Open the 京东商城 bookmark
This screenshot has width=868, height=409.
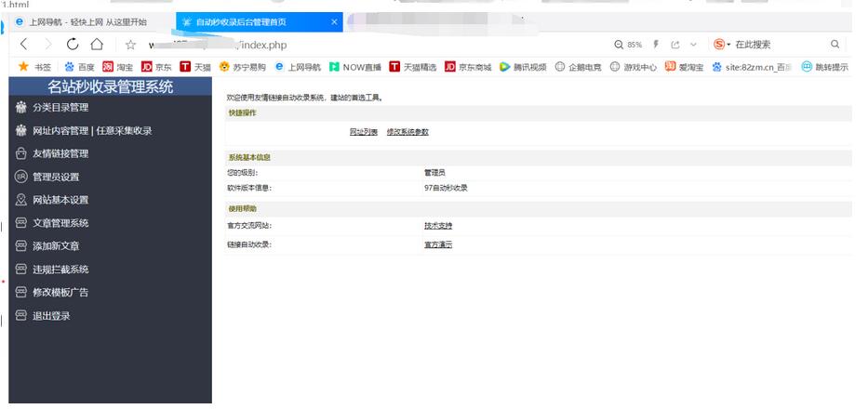[468, 67]
